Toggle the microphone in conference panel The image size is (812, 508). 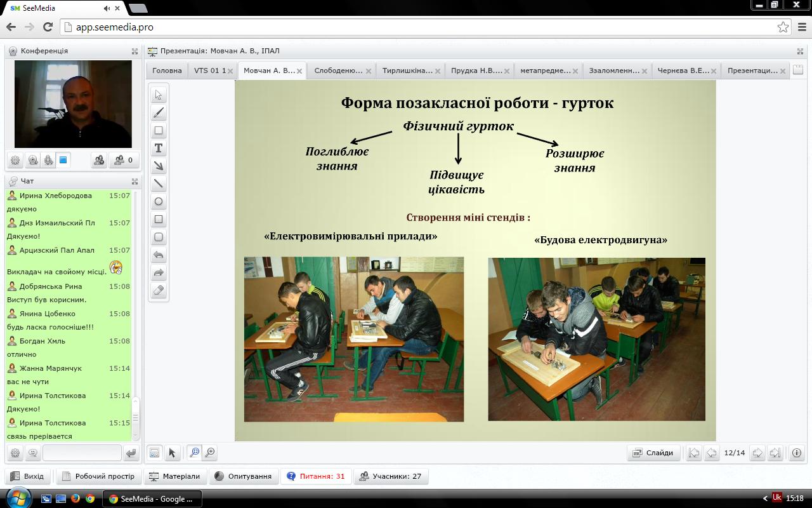click(x=48, y=161)
